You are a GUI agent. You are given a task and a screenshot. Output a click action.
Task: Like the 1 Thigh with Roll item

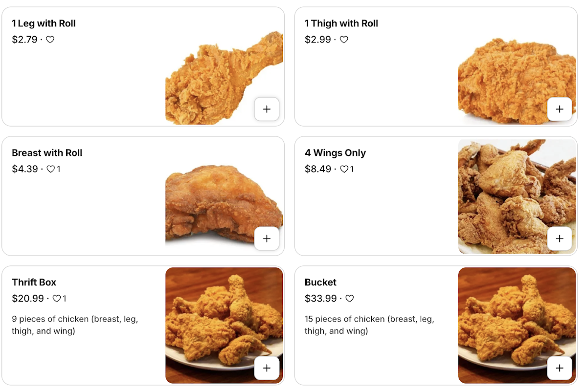(344, 40)
